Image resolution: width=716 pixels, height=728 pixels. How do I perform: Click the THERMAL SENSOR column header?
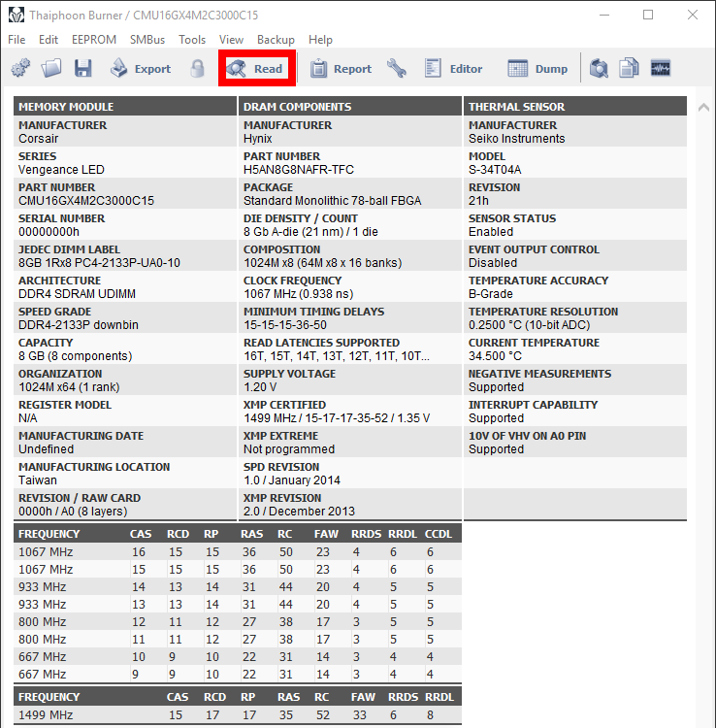point(575,107)
